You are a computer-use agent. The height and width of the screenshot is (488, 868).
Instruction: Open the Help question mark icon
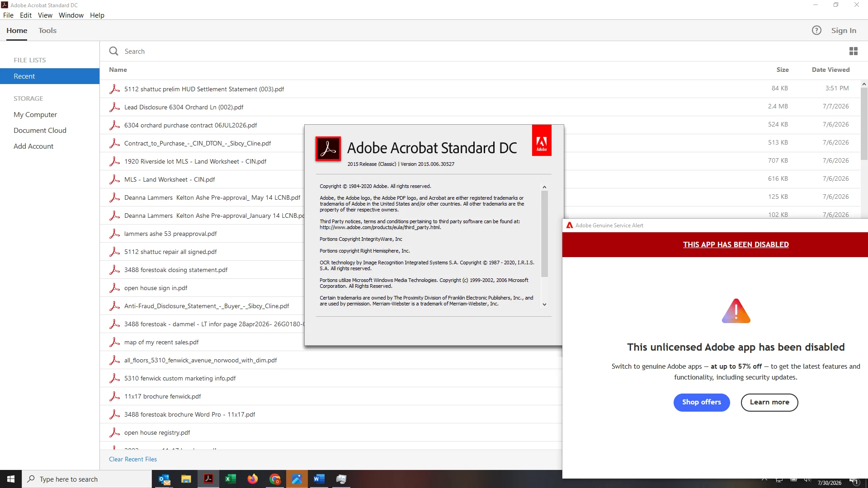click(816, 30)
